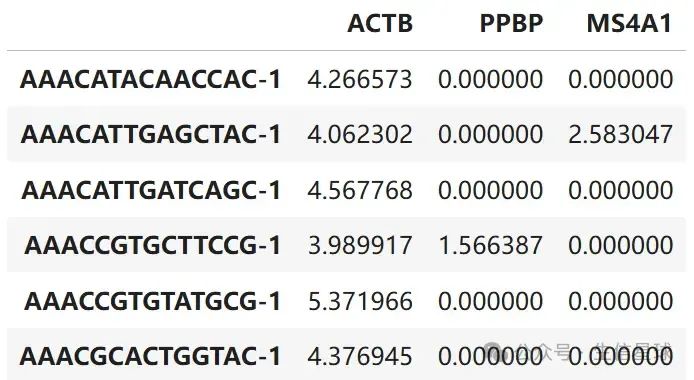This screenshot has height=380, width=694.
Task: Click MS4A1 value 2.583047
Action: coord(621,134)
